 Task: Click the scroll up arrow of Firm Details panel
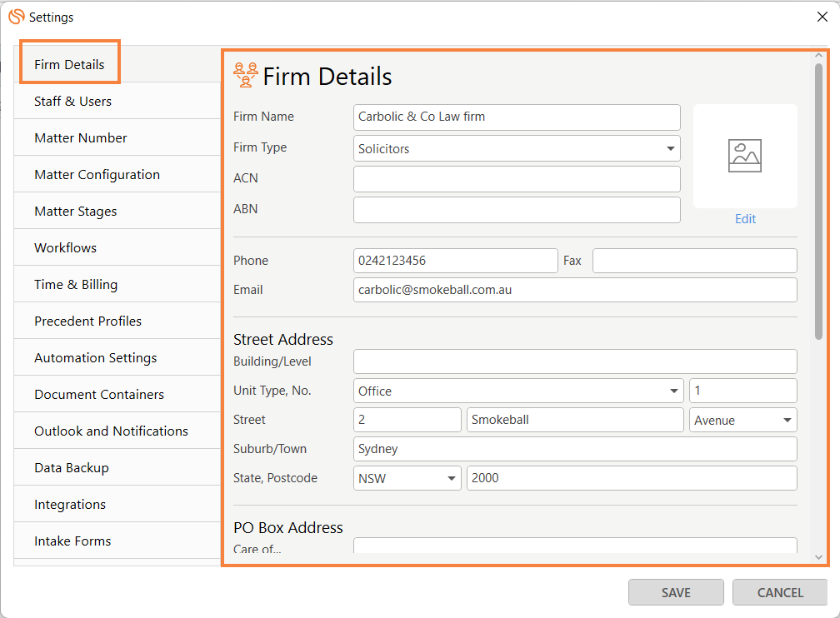pos(818,55)
